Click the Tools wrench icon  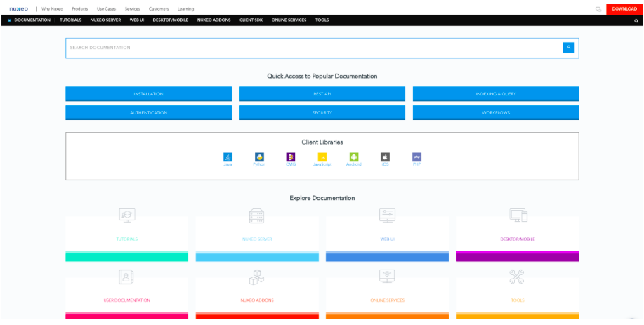tap(516, 277)
